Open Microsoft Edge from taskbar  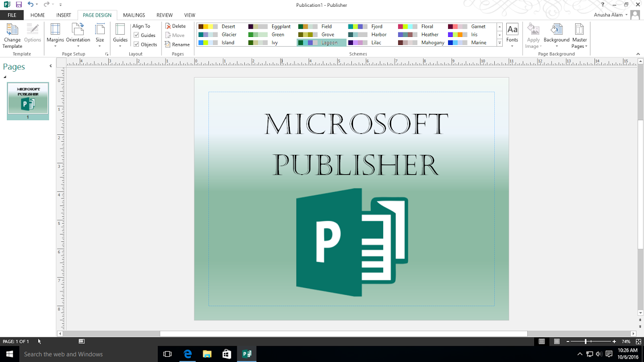(187, 354)
